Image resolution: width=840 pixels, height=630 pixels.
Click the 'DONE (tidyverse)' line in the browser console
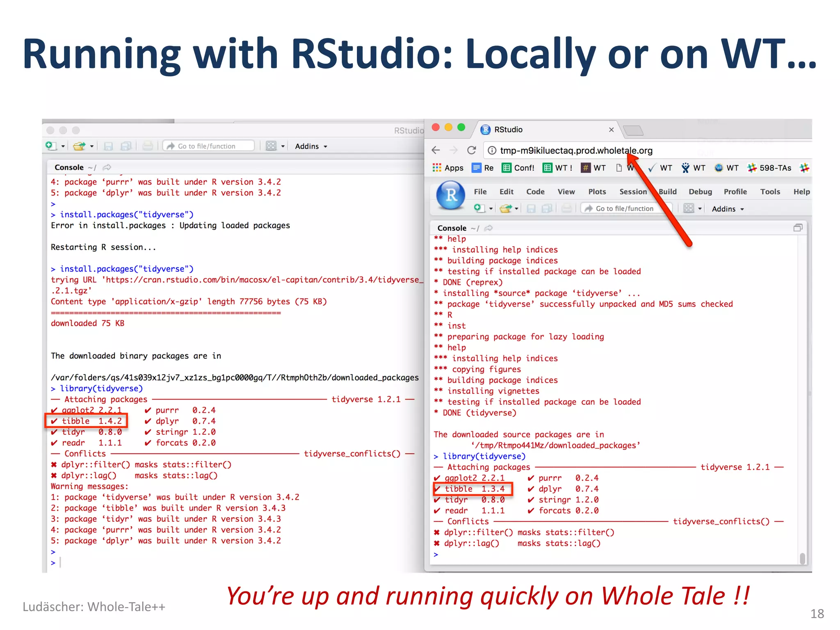[x=479, y=413]
